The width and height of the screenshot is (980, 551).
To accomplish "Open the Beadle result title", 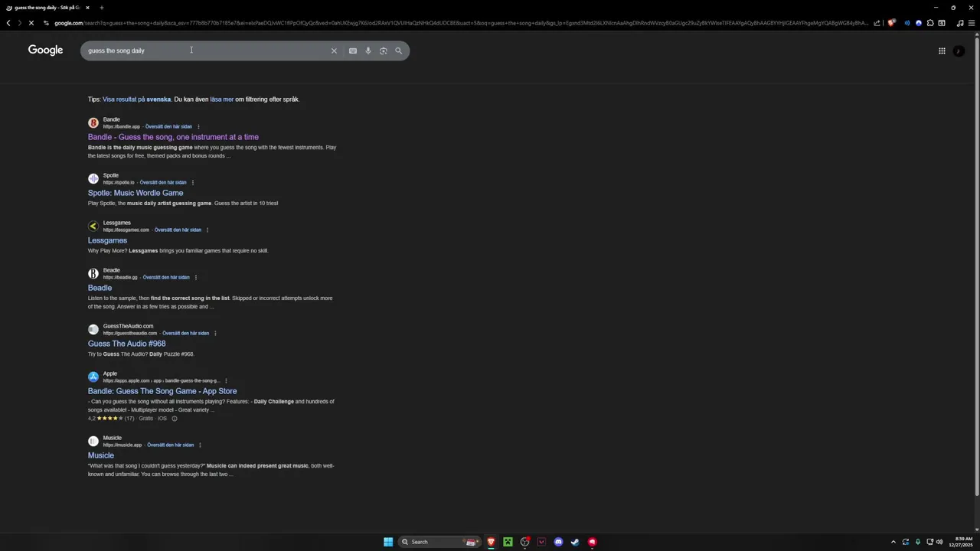I will tap(100, 288).
